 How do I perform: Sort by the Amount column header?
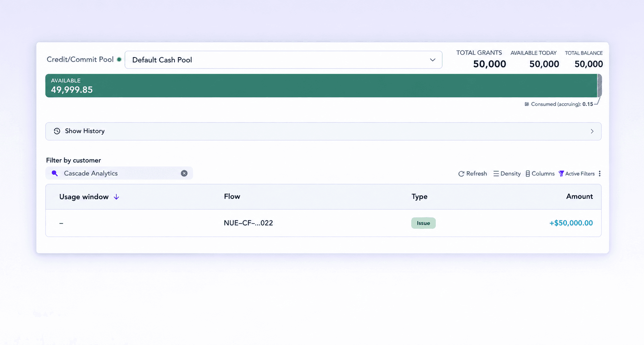pyautogui.click(x=579, y=197)
